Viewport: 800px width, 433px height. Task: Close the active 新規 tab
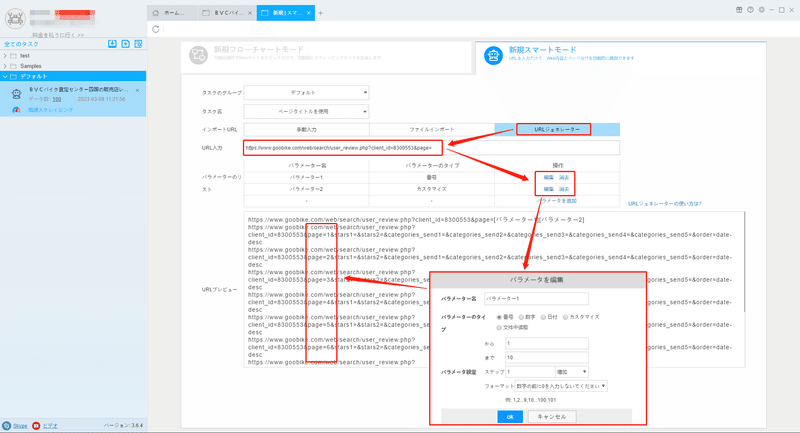coord(309,13)
